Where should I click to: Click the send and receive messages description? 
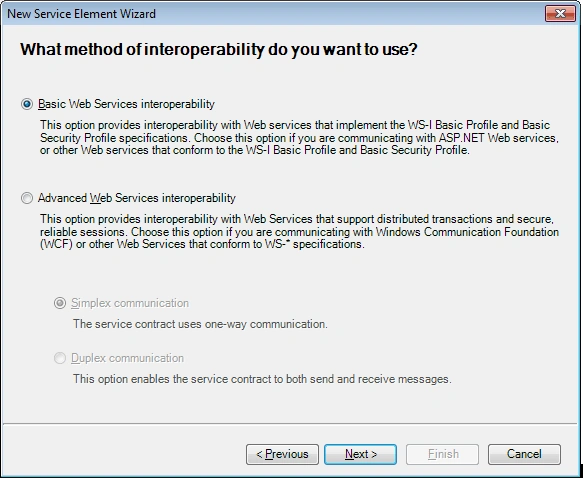[262, 379]
